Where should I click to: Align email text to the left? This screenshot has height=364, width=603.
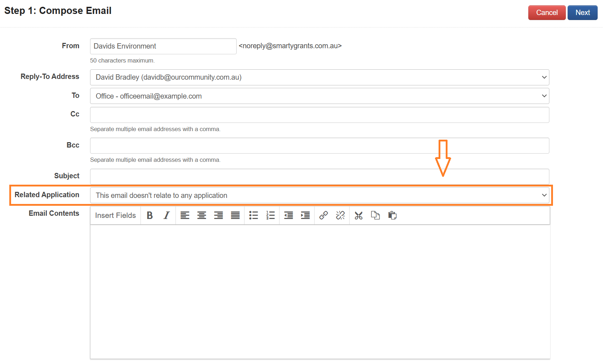[185, 215]
